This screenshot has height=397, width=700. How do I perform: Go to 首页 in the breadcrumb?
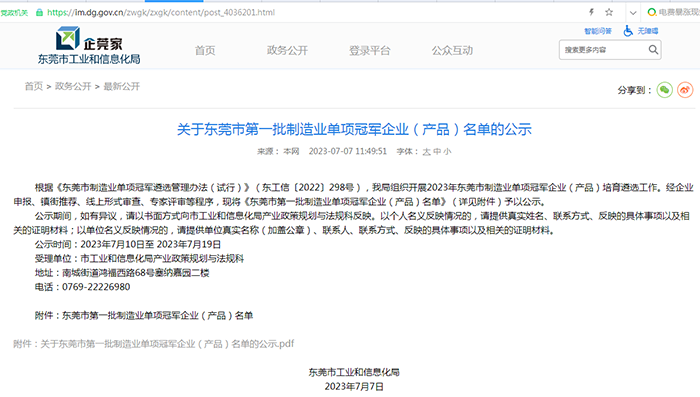[33, 86]
